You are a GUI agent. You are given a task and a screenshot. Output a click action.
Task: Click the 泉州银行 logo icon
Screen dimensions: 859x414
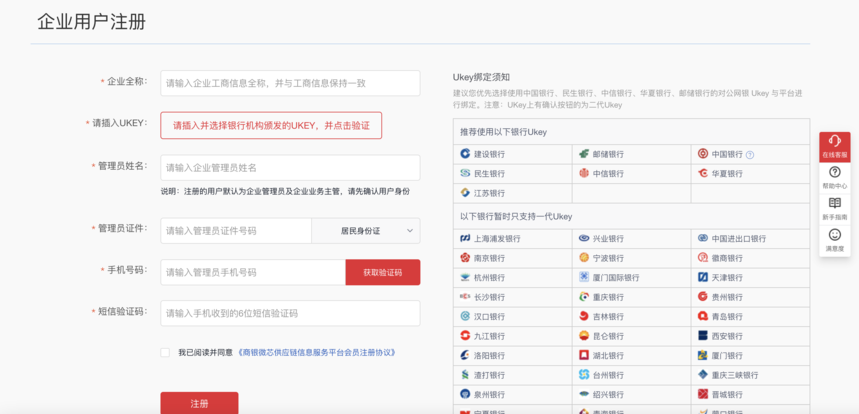pyautogui.click(x=465, y=394)
